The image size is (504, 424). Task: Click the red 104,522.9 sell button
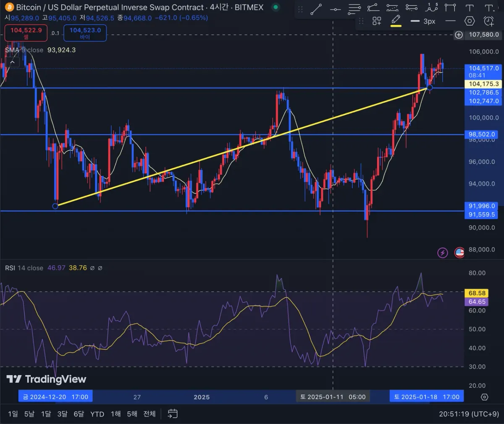pyautogui.click(x=26, y=33)
